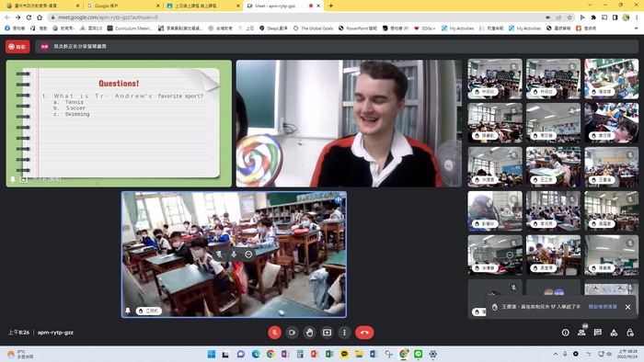
Task: Unmute the microphone in Meet controls
Action: tap(274, 333)
